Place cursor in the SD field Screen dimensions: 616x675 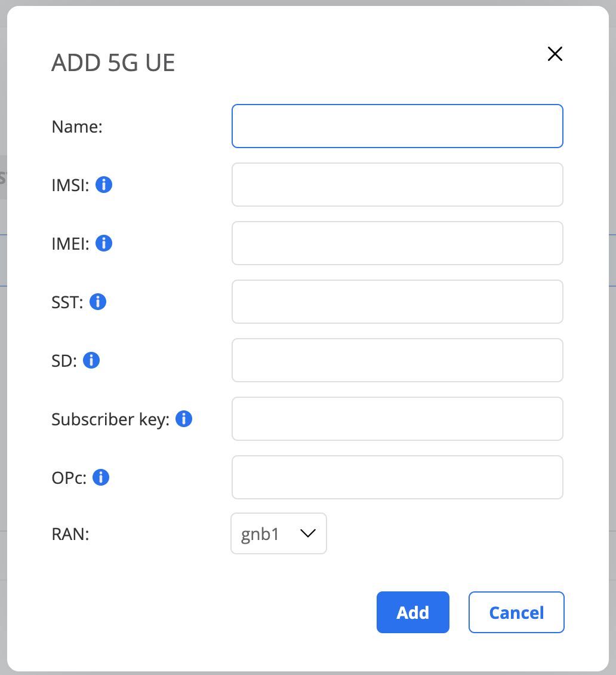point(398,360)
